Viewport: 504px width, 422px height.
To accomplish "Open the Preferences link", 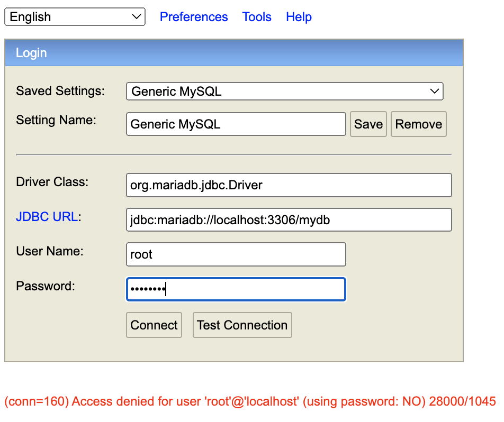I will (x=194, y=17).
